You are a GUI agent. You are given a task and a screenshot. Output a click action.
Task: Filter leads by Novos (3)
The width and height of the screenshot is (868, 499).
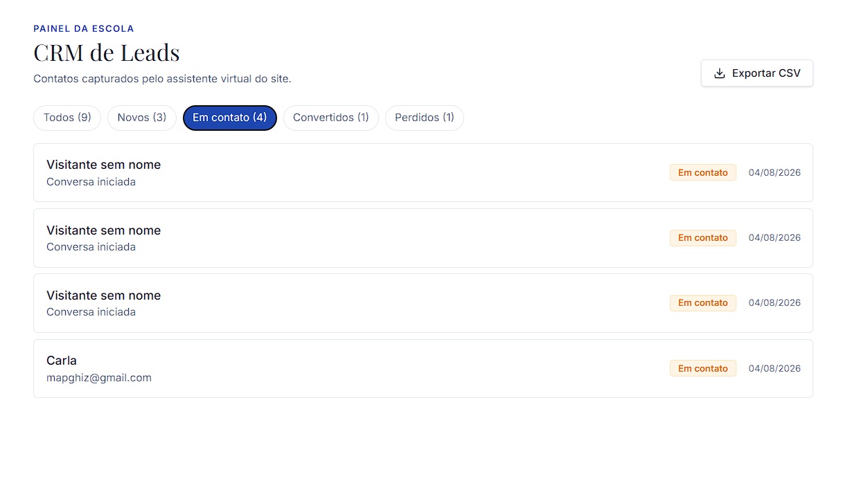(142, 118)
